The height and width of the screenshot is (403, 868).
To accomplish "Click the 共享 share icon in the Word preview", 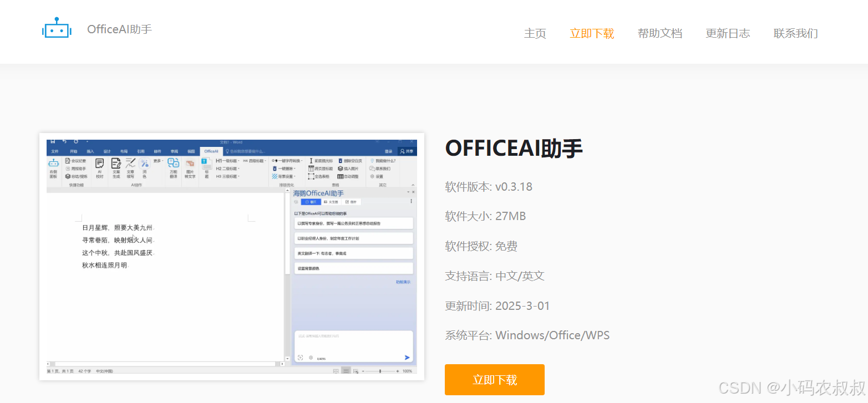I will click(x=407, y=151).
